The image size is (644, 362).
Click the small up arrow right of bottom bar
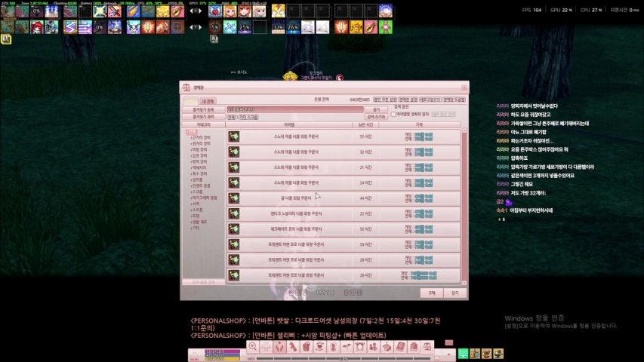point(448,354)
